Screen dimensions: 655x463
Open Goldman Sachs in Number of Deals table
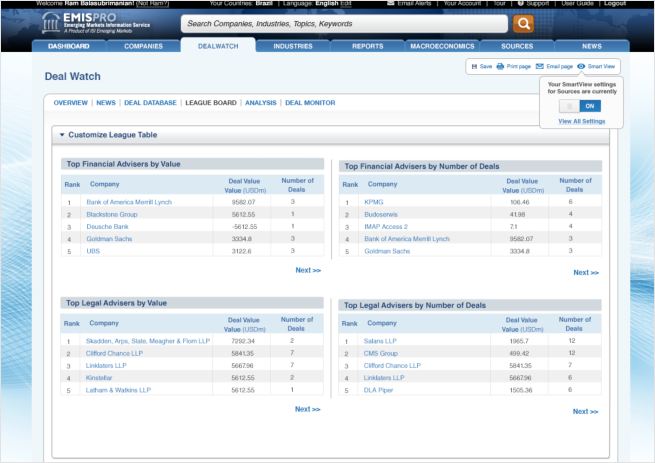(x=387, y=251)
